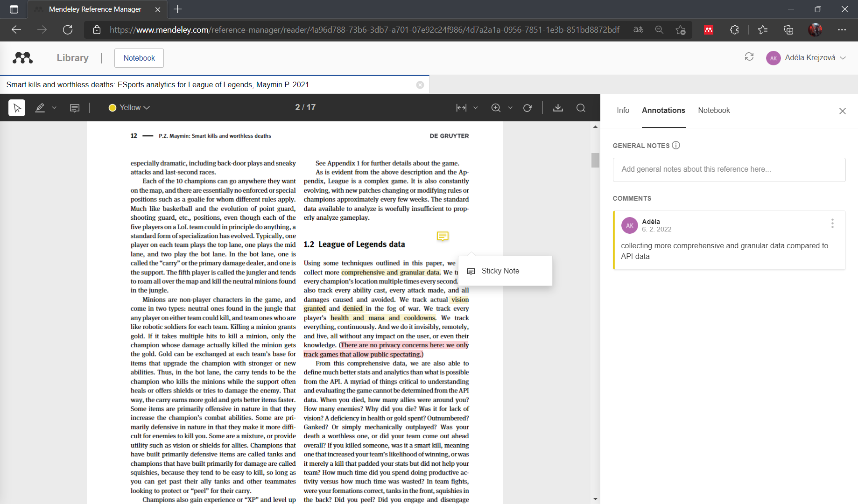
Task: Select the highlighter pen tool
Action: pos(40,108)
